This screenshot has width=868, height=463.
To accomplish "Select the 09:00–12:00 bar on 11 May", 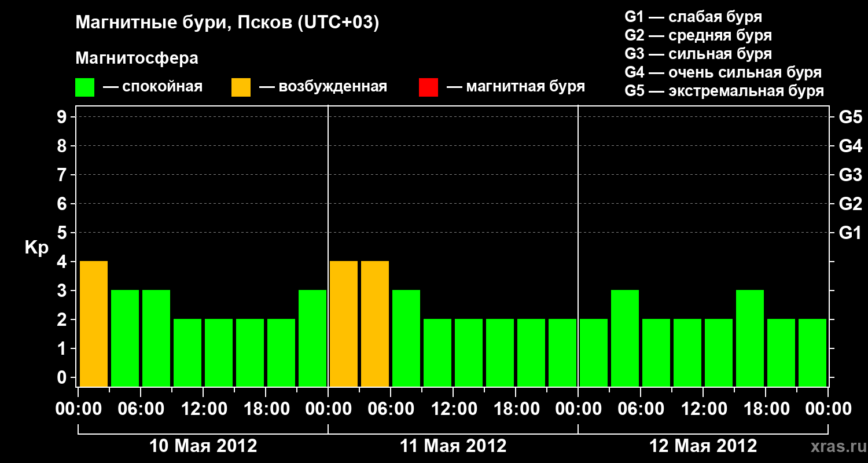I will [x=437, y=352].
